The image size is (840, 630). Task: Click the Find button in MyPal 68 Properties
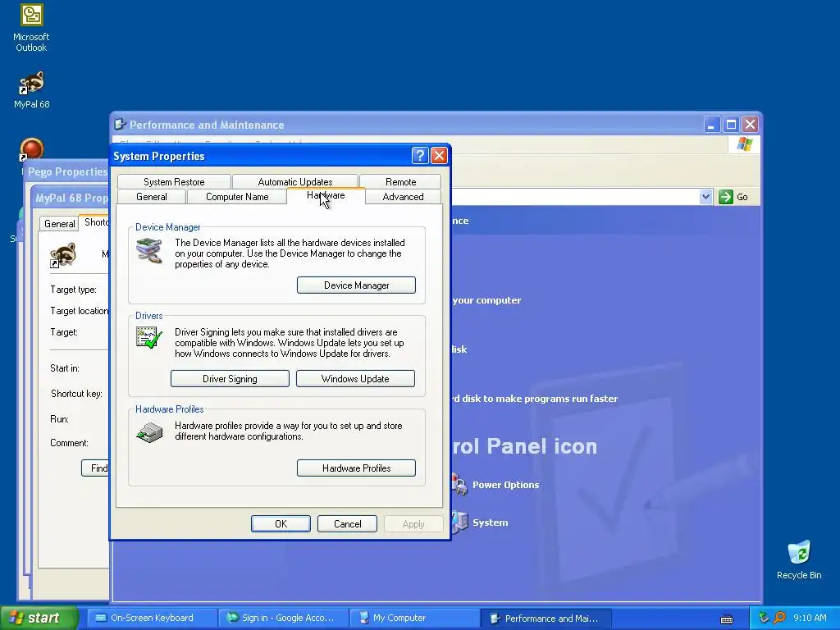point(95,468)
